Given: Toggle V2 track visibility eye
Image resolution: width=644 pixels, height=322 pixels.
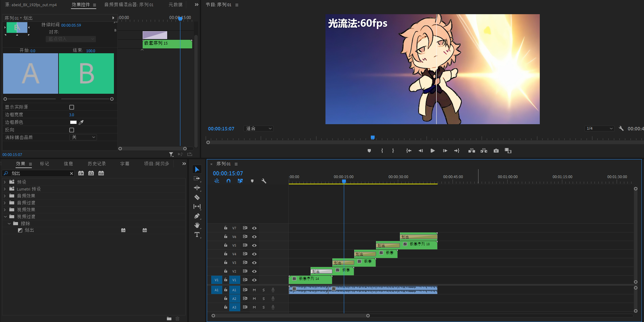Looking at the screenshot, I should click(x=254, y=272).
